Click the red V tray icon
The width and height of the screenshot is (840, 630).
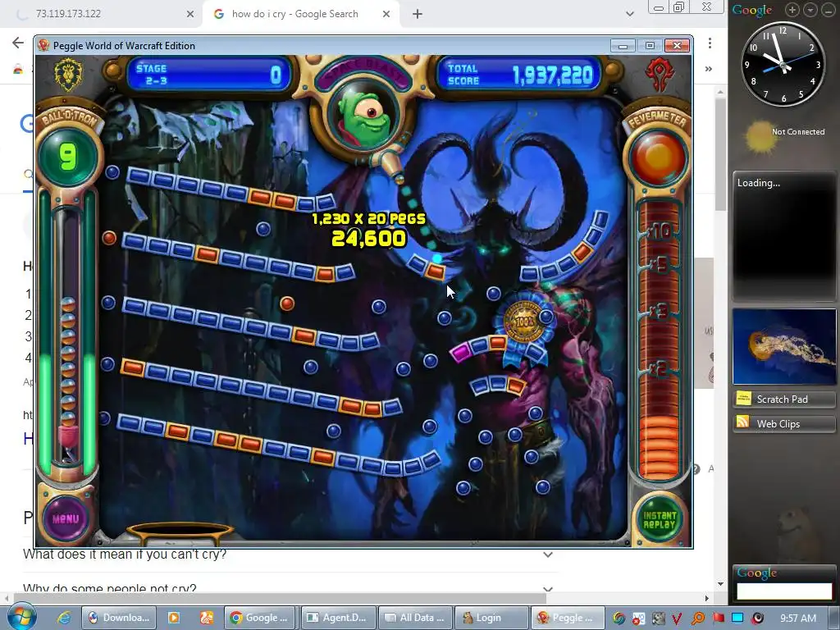[x=677, y=619]
